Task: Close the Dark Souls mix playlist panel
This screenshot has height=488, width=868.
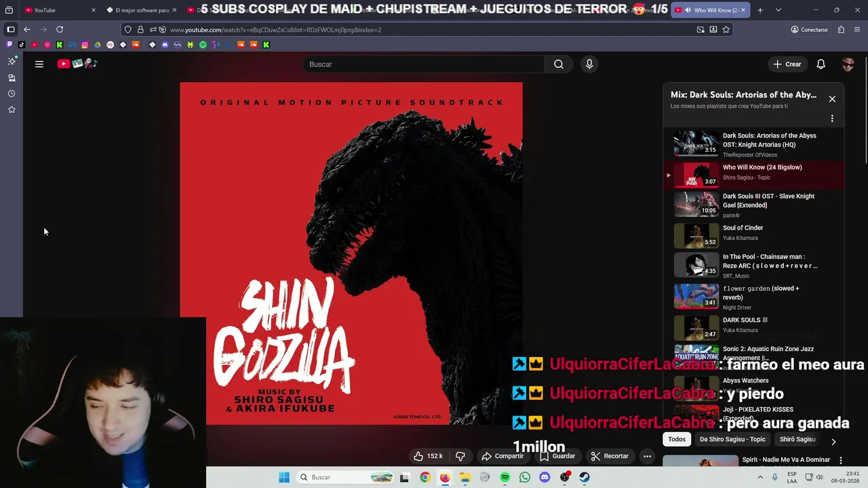Action: [x=832, y=99]
